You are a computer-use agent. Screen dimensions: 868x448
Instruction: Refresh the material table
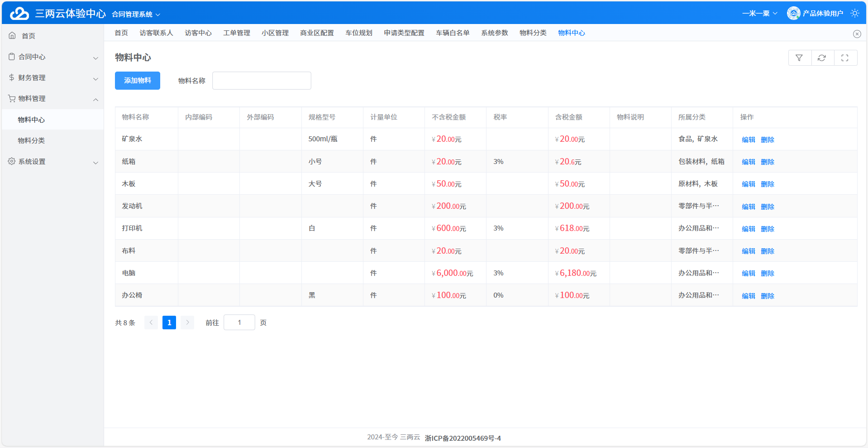[x=822, y=58]
